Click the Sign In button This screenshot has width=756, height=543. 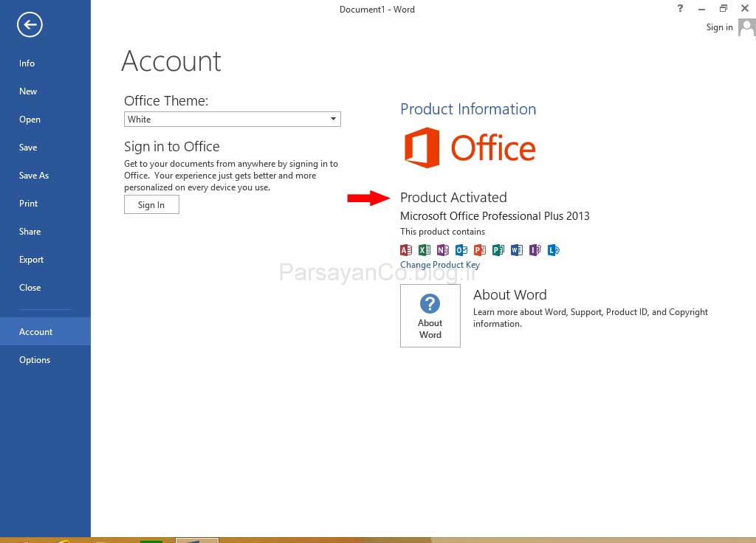coord(151,205)
